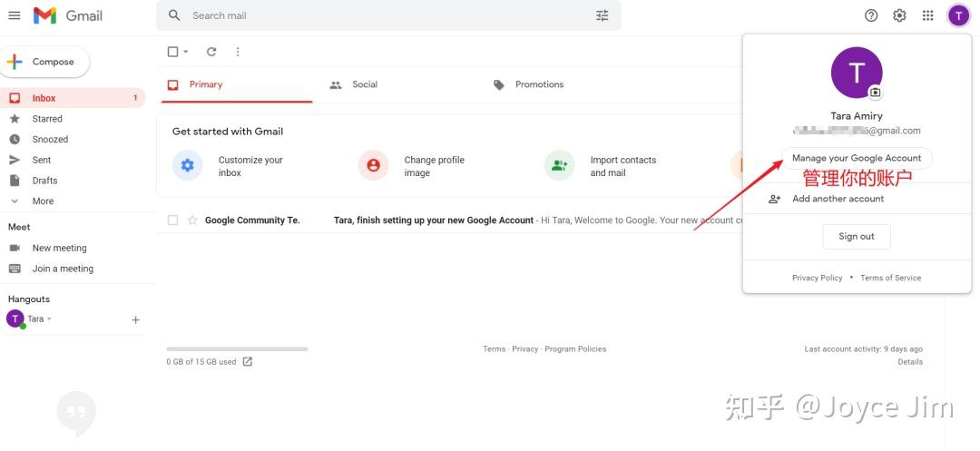Open the Google apps grid icon

(927, 15)
